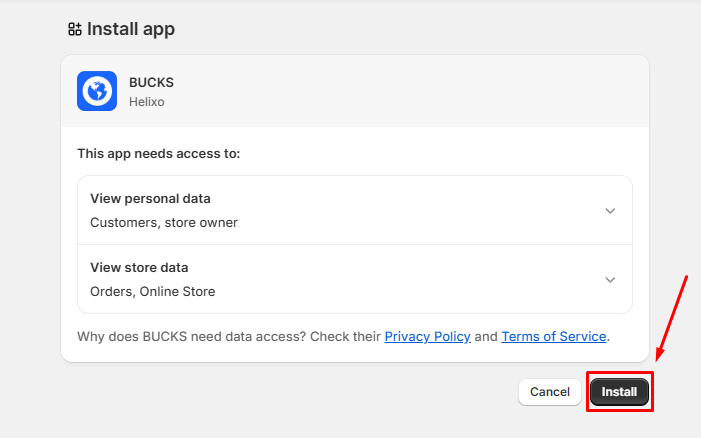Viewport: 701px width, 438px height.
Task: Select the "View store data" title text
Action: point(139,268)
